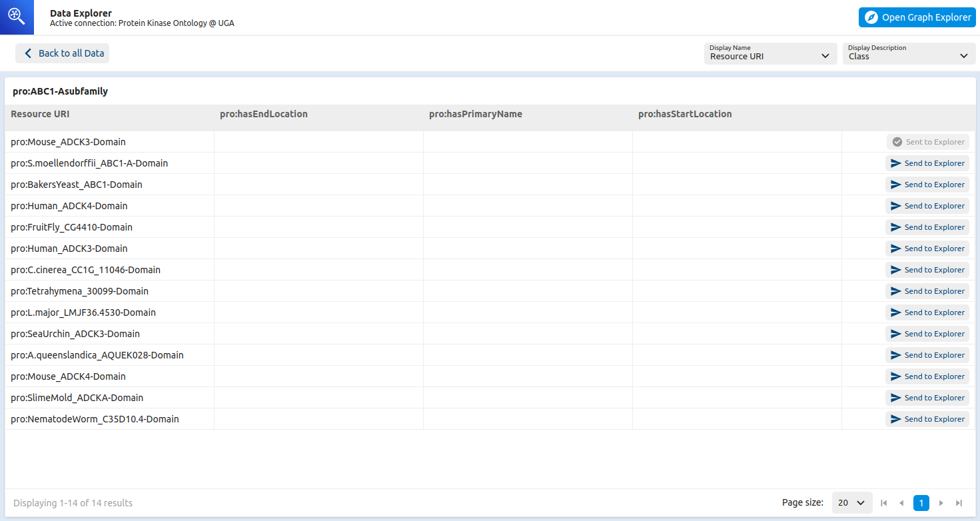This screenshot has width=980, height=521.
Task: Go to the previous page arrow
Action: point(902,503)
